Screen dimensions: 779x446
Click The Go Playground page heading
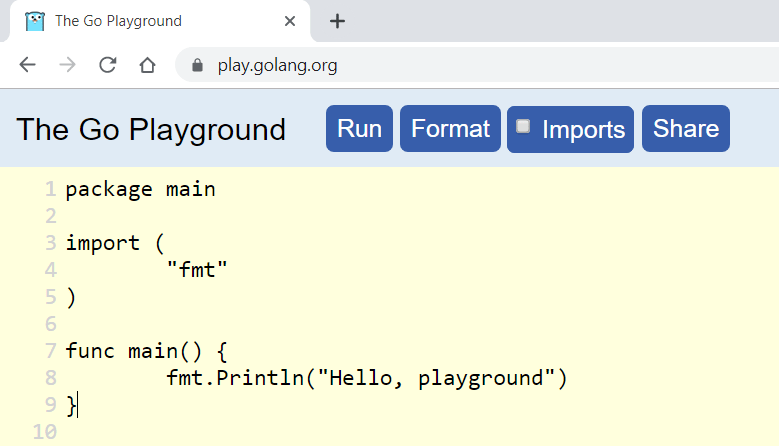151,130
